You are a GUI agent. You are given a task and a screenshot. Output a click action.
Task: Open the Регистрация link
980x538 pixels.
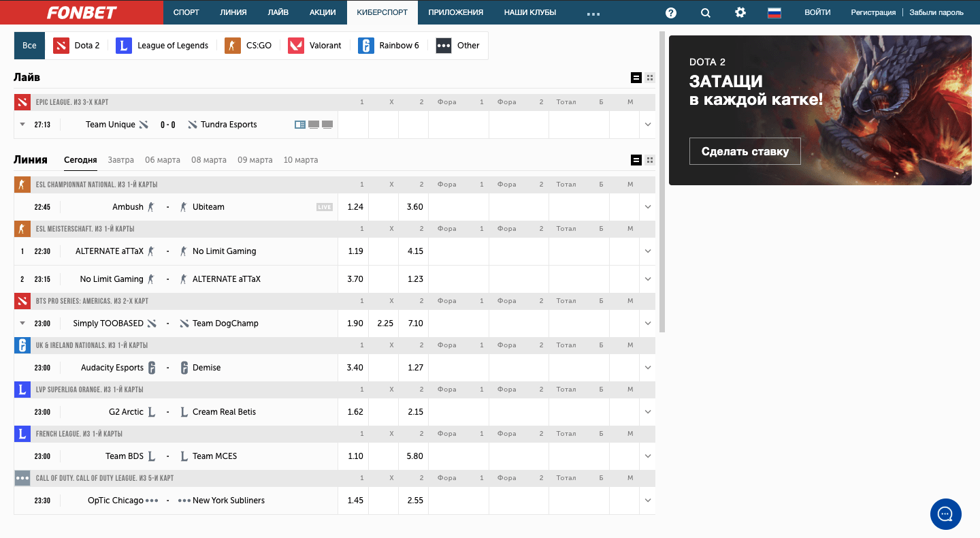[873, 12]
